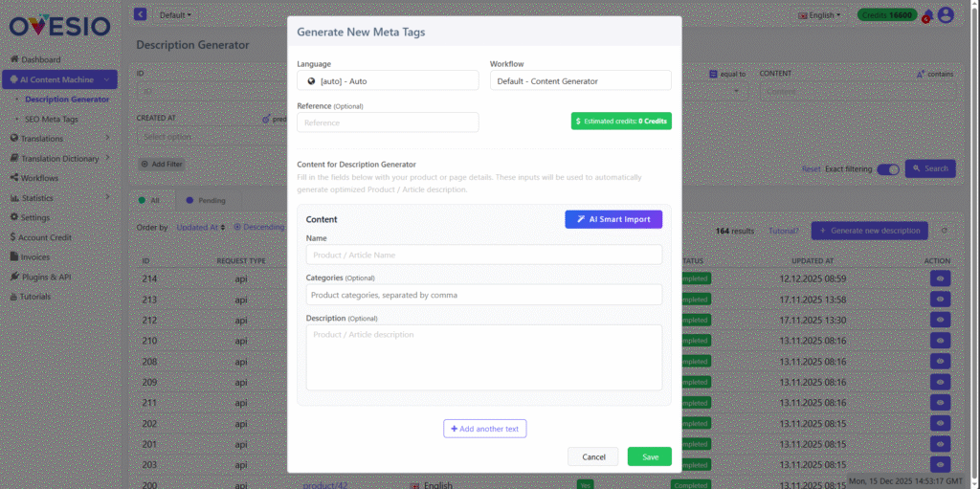Expand the English language selector
The height and width of the screenshot is (489, 980).
[818, 15]
